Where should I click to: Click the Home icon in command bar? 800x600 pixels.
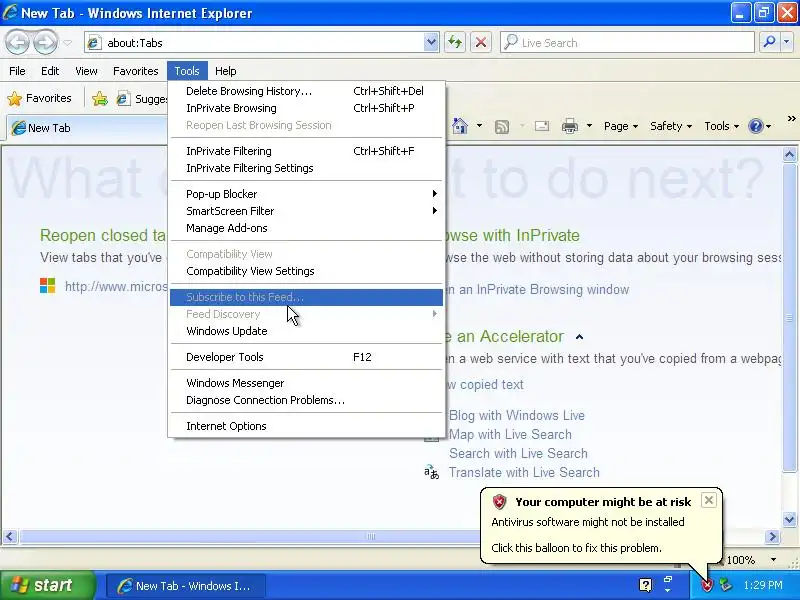click(460, 126)
